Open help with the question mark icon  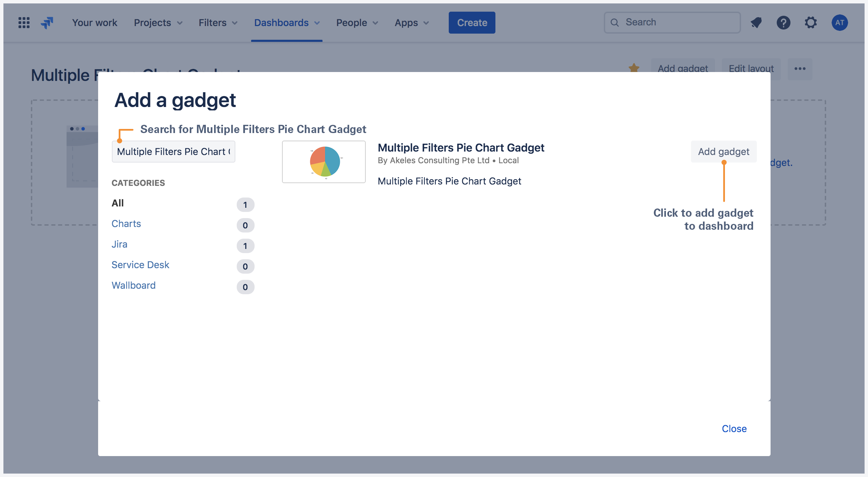(x=784, y=22)
